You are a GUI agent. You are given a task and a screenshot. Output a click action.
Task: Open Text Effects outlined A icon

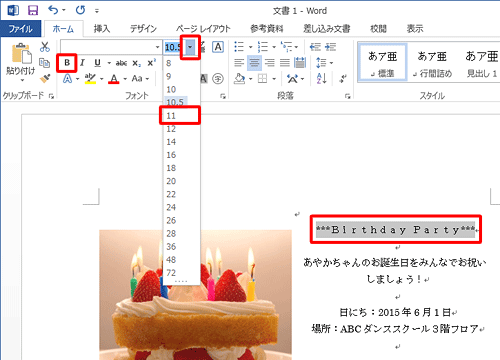(67, 79)
